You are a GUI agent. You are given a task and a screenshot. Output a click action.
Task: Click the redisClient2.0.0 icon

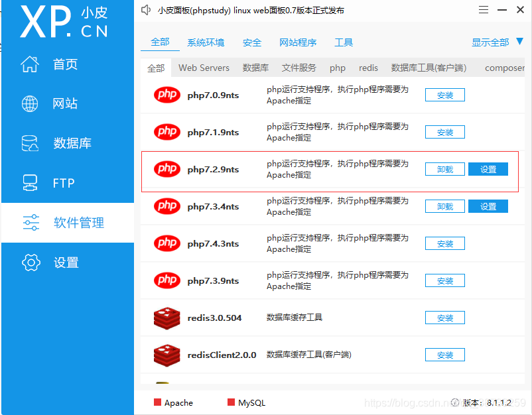point(167,355)
